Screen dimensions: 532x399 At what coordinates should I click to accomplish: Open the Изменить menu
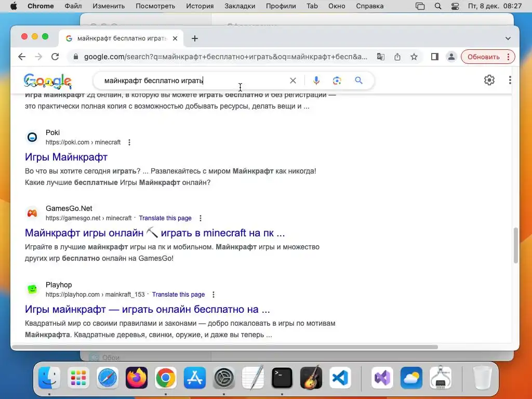pyautogui.click(x=109, y=6)
